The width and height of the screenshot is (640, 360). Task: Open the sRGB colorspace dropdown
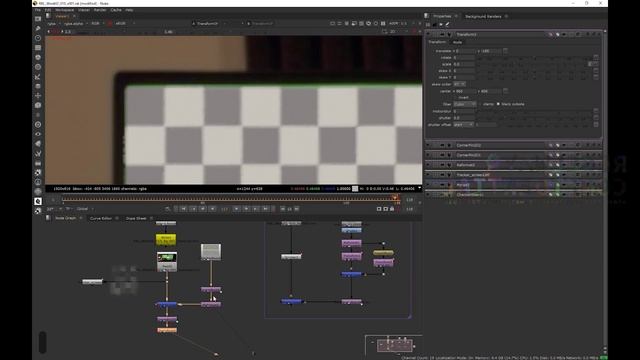coord(124,24)
